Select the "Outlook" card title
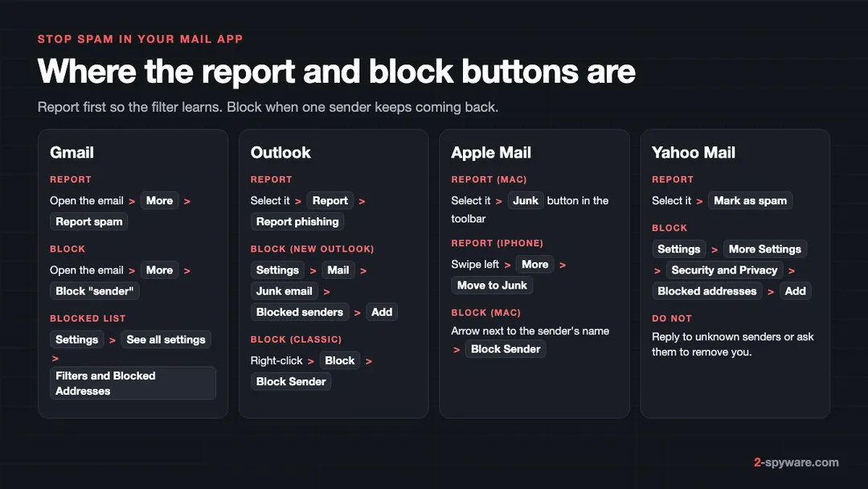 [280, 152]
